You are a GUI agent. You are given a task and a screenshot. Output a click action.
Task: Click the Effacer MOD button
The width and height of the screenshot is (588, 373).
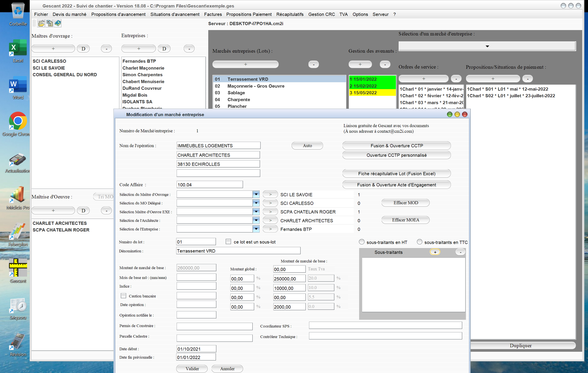(406, 203)
